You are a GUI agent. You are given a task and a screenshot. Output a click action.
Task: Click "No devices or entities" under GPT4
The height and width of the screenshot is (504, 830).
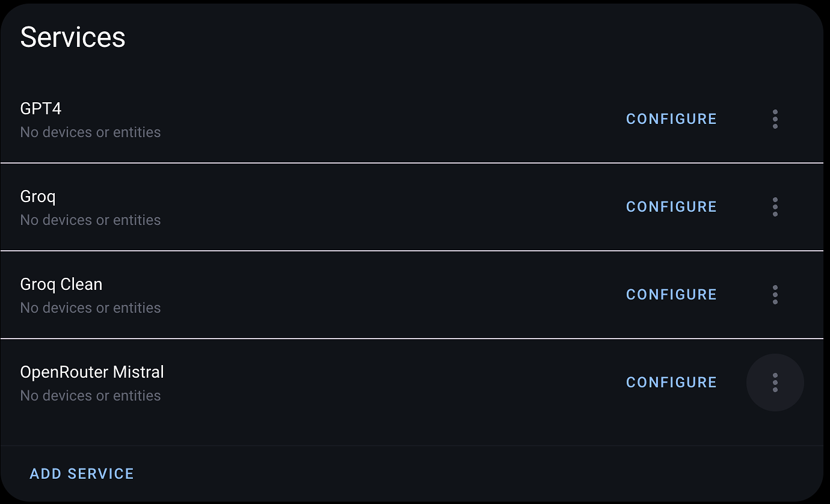90,132
